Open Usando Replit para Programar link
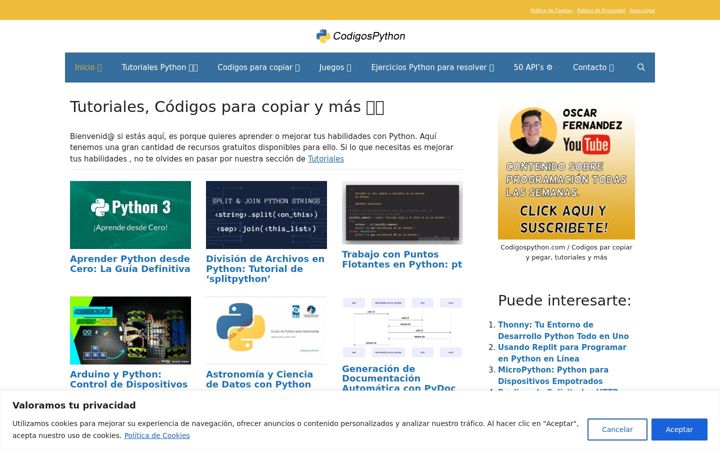This screenshot has height=450, width=720. click(562, 353)
